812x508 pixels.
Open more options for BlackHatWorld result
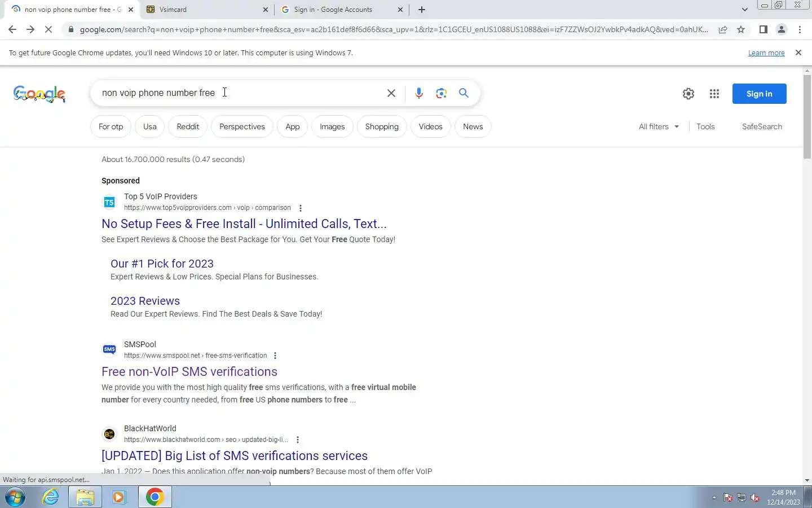[297, 440]
